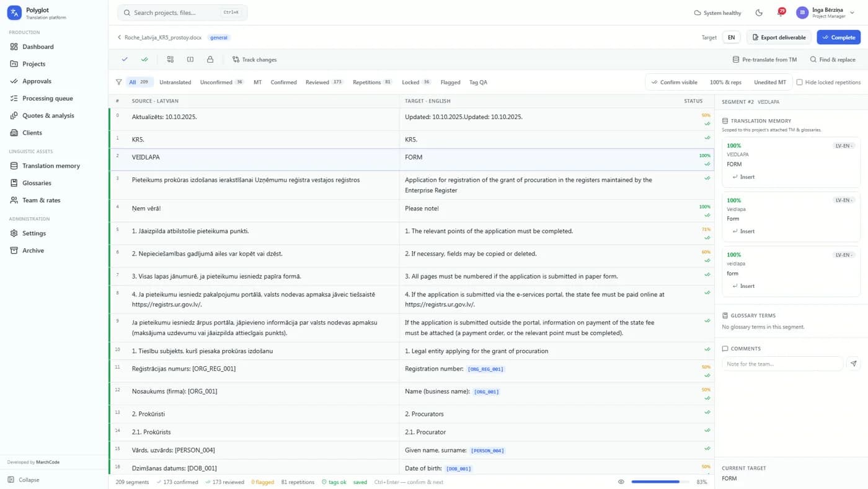Select the Locked 36 filter tab
The width and height of the screenshot is (868, 489).
coord(417,82)
